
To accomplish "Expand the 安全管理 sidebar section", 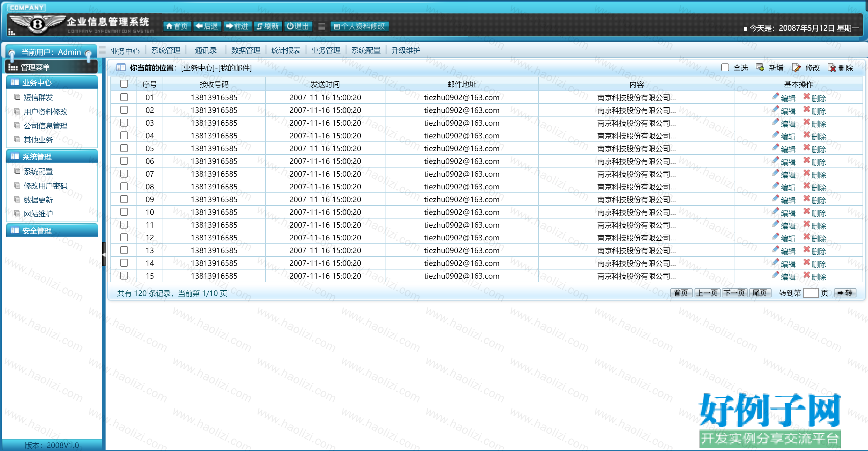I will pos(52,231).
